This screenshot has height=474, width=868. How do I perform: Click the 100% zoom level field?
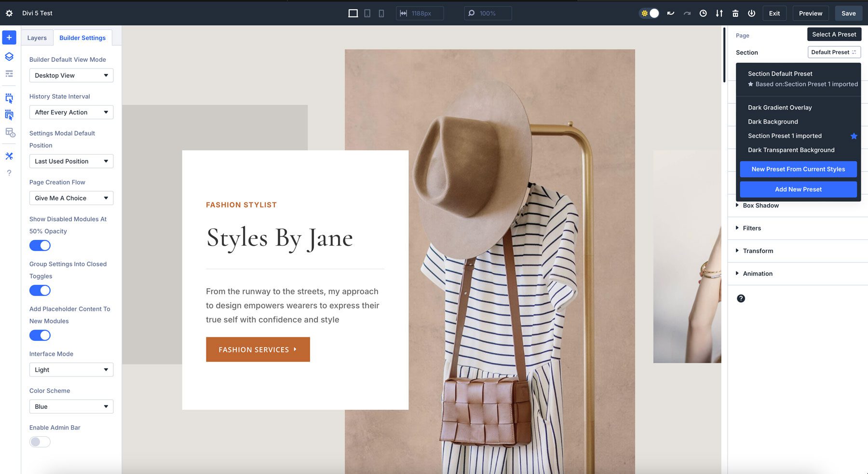(x=488, y=13)
